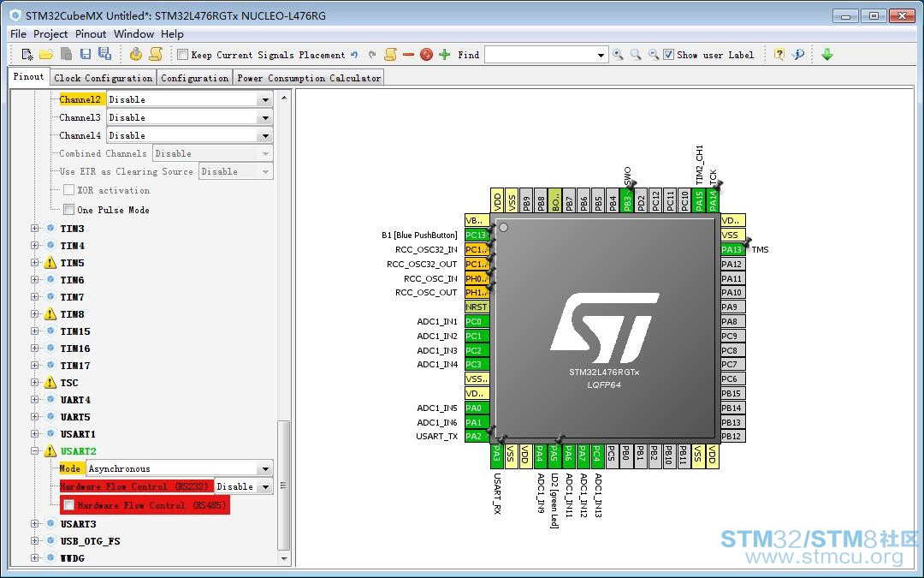Collapse the USART2 tree node
Screen dimensions: 924x578
click(x=35, y=450)
